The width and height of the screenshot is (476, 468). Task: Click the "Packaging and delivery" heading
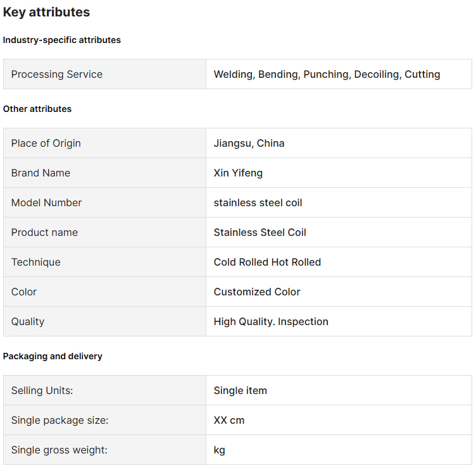point(53,356)
